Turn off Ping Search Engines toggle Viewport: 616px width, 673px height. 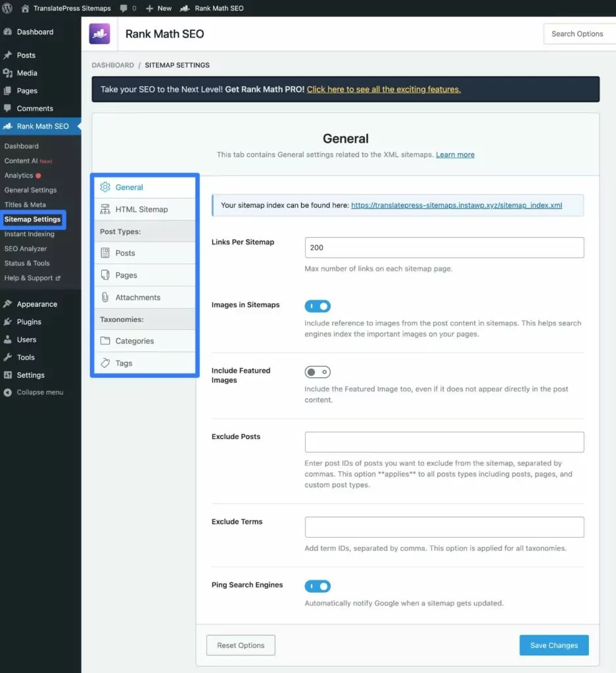[x=318, y=586]
